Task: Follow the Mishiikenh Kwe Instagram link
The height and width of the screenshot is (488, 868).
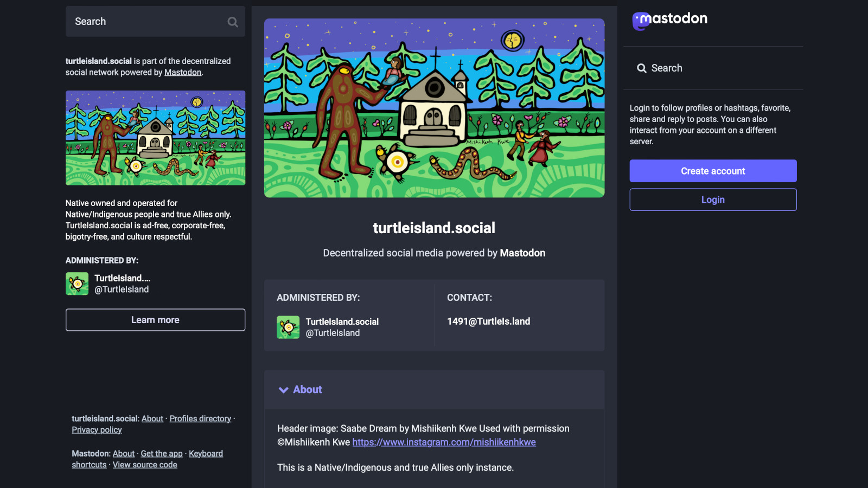Action: tap(444, 442)
